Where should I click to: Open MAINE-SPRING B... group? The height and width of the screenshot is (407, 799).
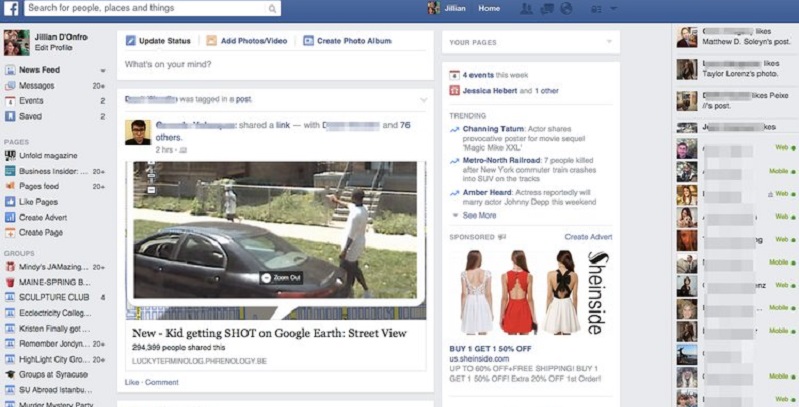pos(55,282)
